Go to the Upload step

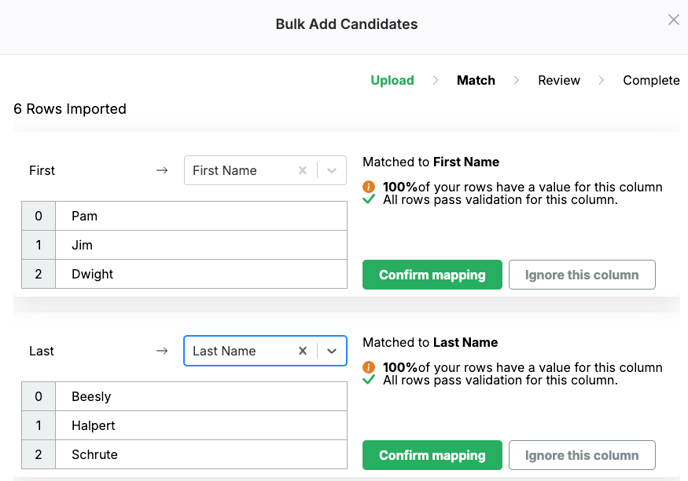(392, 80)
